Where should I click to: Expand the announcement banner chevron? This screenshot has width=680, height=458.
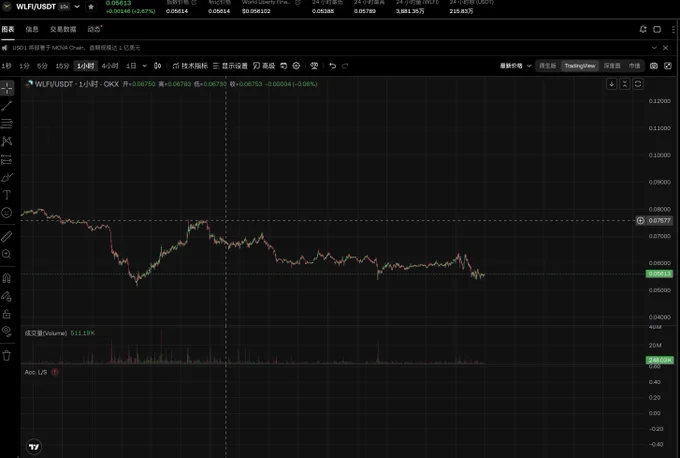tap(654, 48)
